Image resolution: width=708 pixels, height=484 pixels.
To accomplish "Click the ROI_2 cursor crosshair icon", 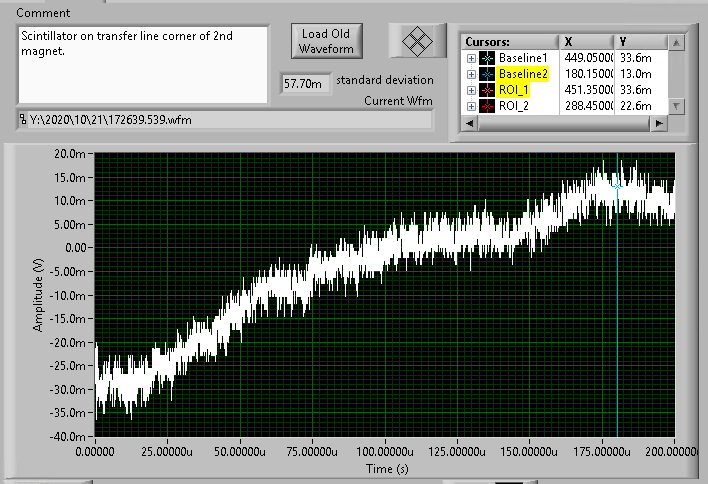I will click(487, 106).
